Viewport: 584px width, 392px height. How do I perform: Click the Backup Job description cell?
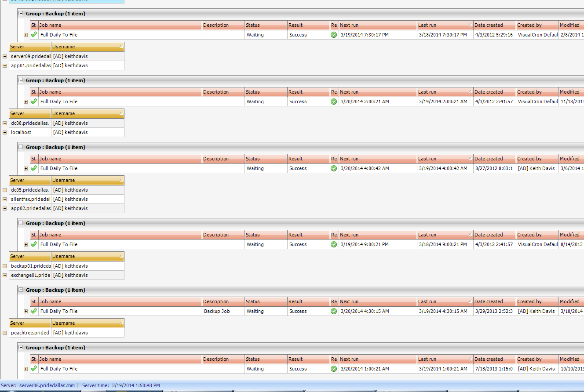point(223,311)
